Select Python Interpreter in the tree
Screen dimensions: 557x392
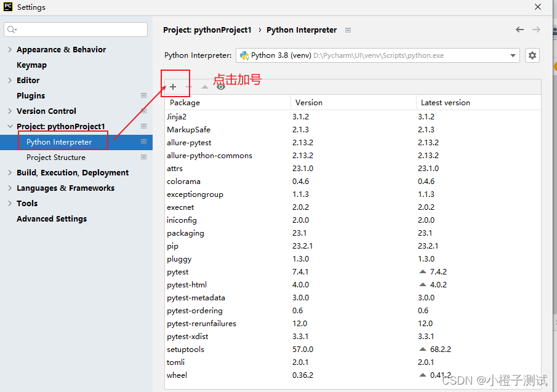pos(76,142)
